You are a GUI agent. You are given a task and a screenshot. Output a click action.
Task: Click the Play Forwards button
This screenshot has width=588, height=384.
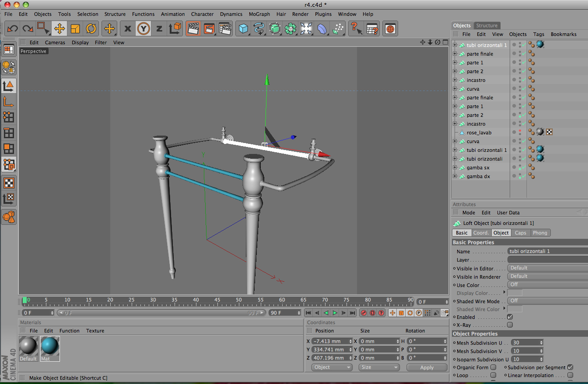335,313
